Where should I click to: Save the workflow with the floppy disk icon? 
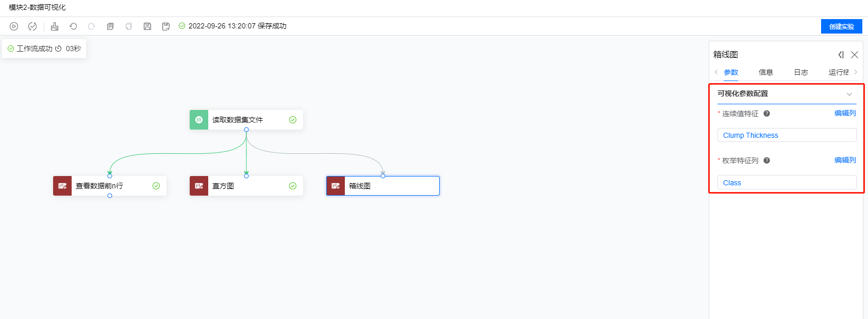tap(147, 26)
